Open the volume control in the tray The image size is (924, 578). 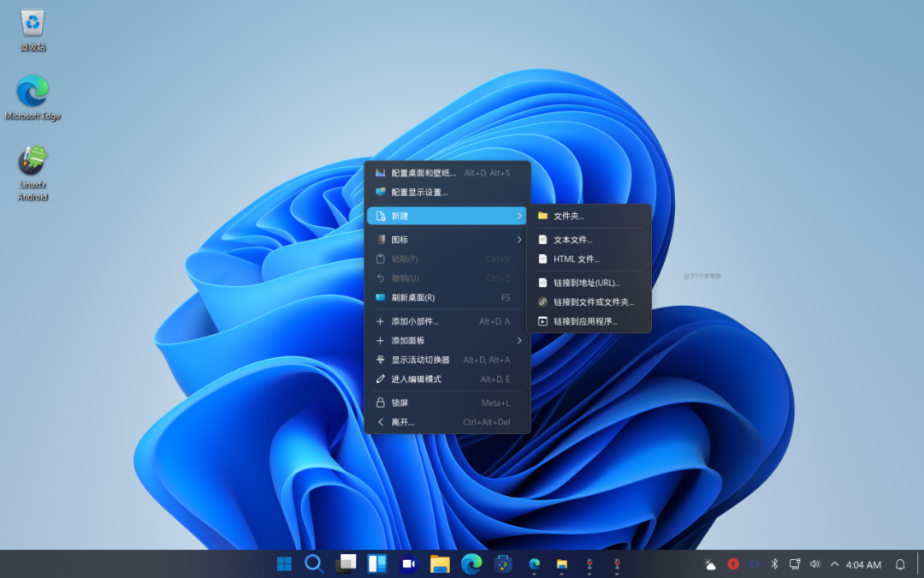(x=814, y=564)
